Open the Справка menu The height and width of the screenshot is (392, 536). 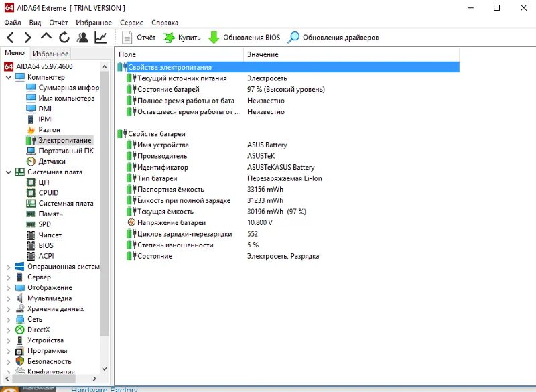point(165,23)
